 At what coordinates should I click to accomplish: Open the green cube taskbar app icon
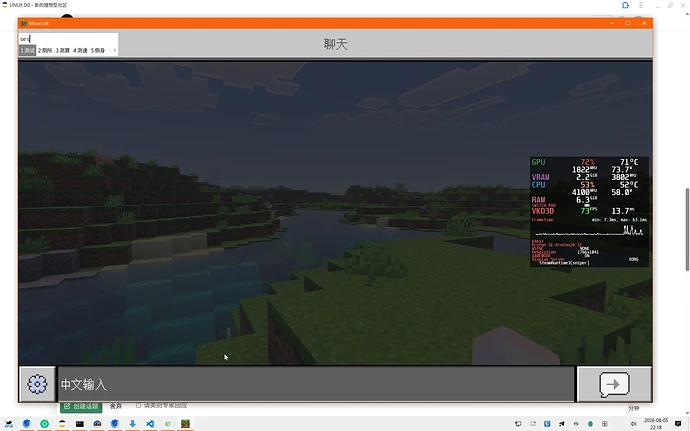[x=168, y=424]
